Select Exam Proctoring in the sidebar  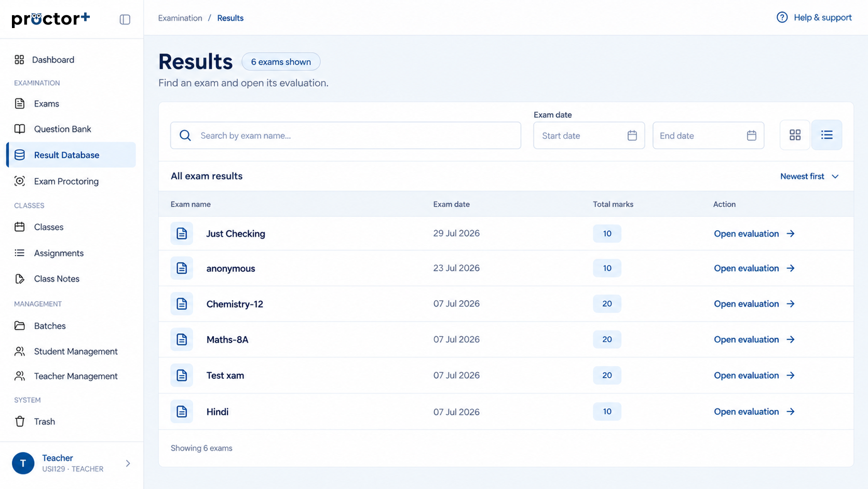[x=71, y=181]
